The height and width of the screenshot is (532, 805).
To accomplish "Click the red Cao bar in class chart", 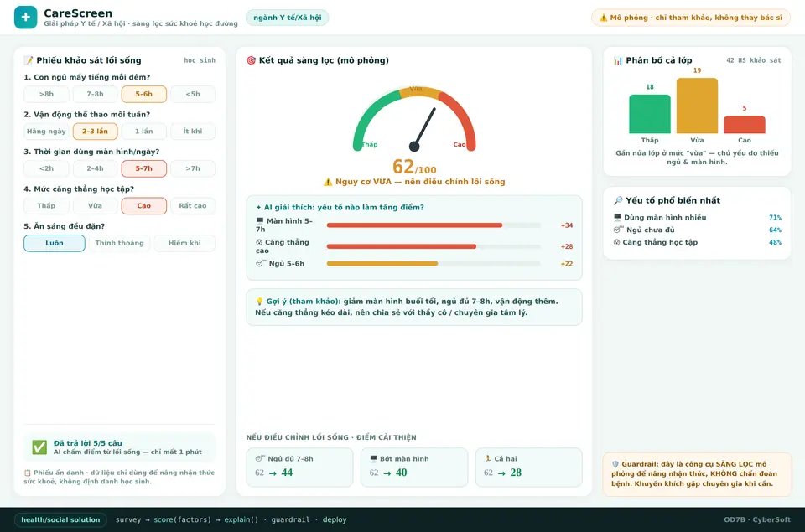I will pyautogui.click(x=745, y=125).
